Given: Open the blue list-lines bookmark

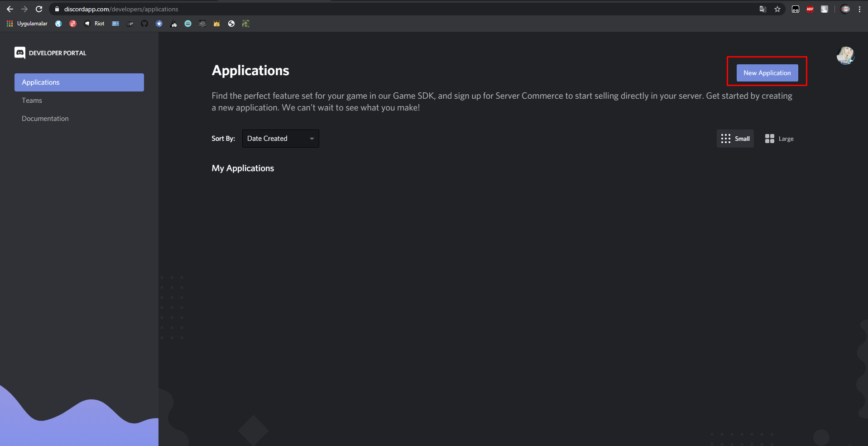Looking at the screenshot, I should (x=115, y=24).
